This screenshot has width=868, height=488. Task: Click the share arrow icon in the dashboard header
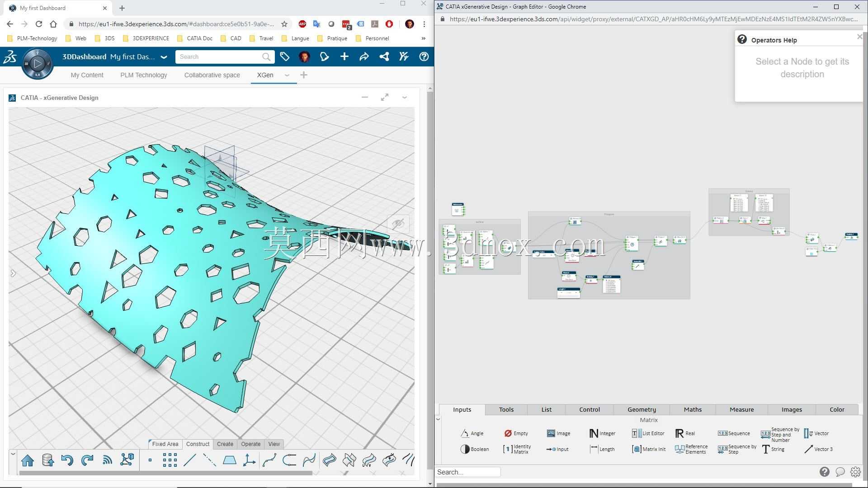(x=364, y=56)
